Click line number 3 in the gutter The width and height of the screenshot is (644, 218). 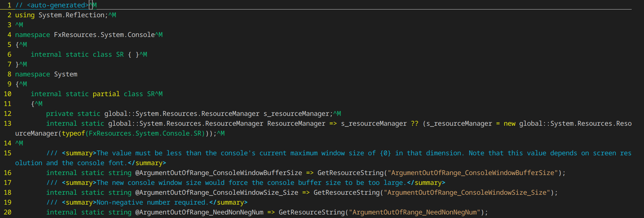(x=10, y=25)
